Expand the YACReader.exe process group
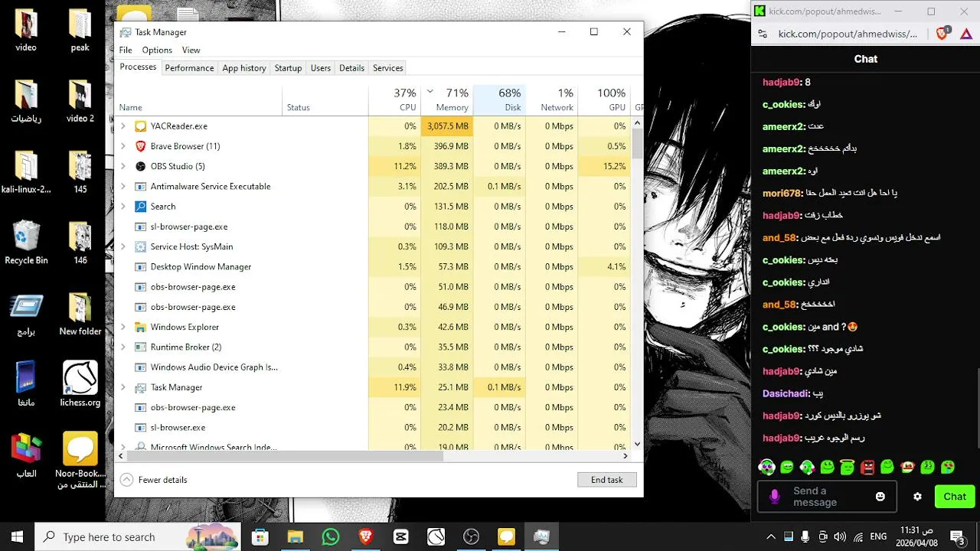This screenshot has height=551, width=980. tap(123, 126)
